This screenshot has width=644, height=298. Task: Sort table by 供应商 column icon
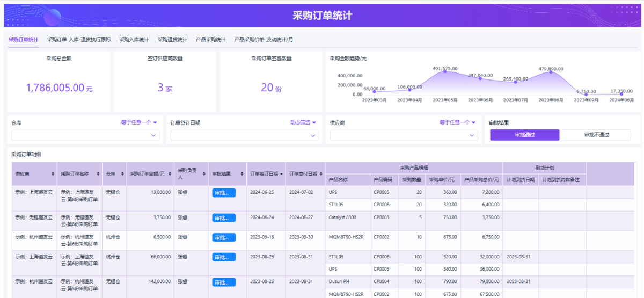click(x=53, y=174)
